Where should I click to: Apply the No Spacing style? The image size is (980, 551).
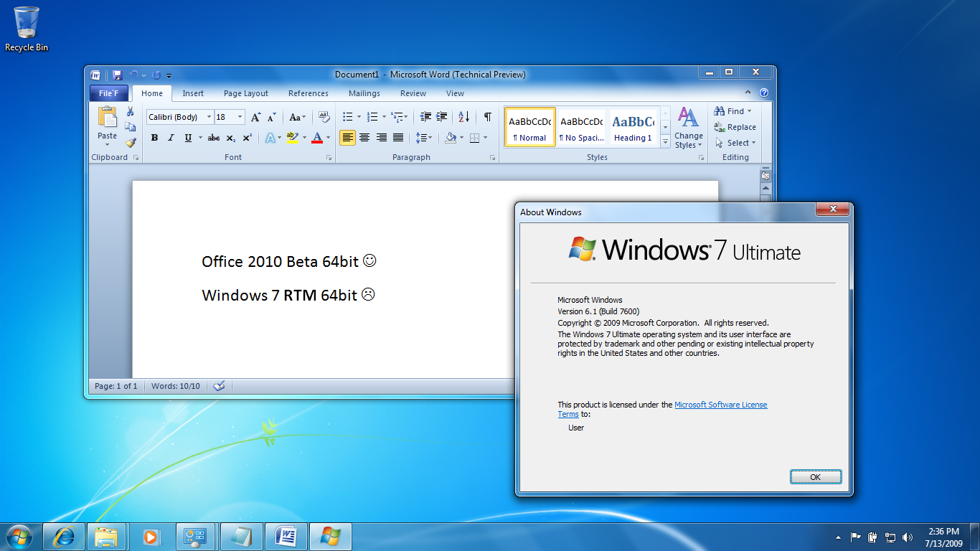point(581,128)
